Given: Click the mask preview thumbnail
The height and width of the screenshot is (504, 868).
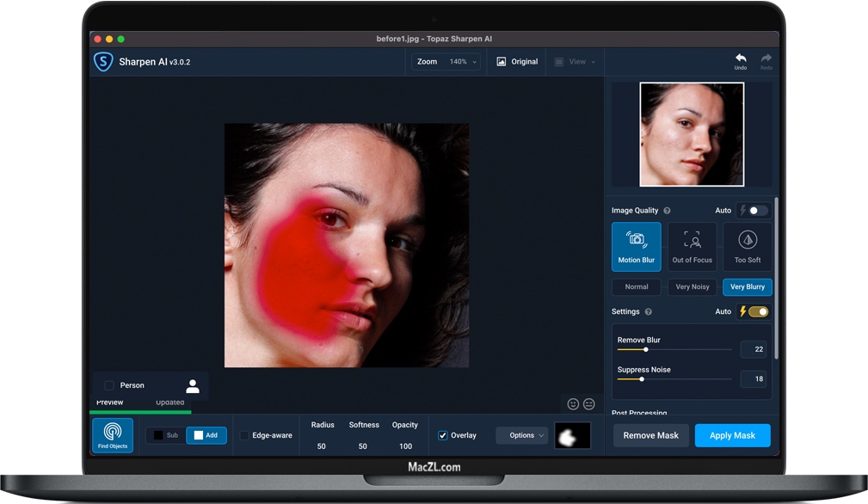Looking at the screenshot, I should tap(572, 435).
